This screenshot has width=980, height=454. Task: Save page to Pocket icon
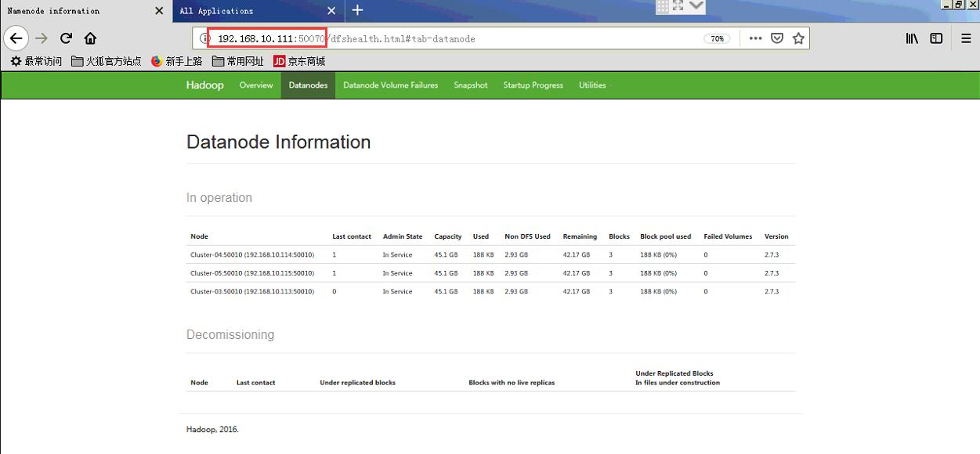(777, 38)
